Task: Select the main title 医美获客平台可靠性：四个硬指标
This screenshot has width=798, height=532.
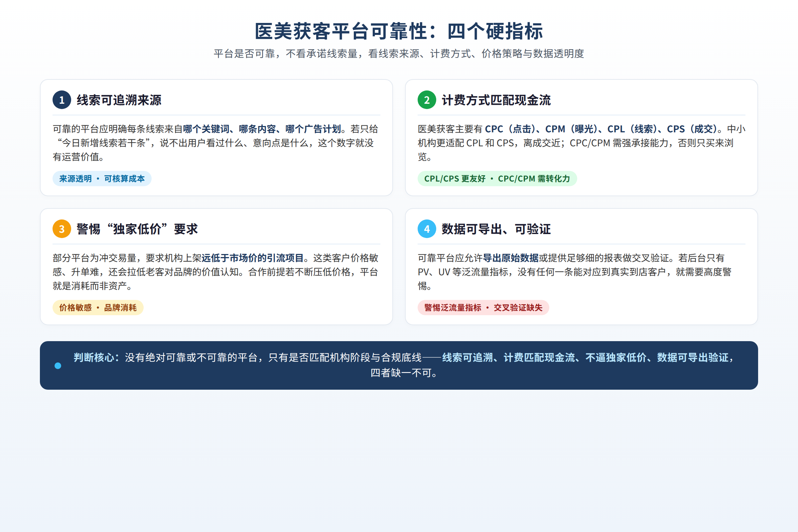Action: point(399,31)
